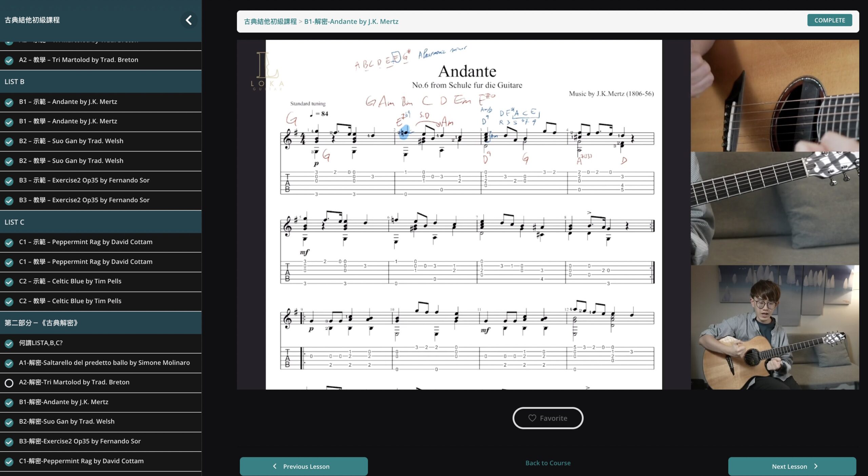Open lesson A1-解密-Saltarello del predetto ballo
Viewport: 868px width, 476px height.
(x=101, y=363)
